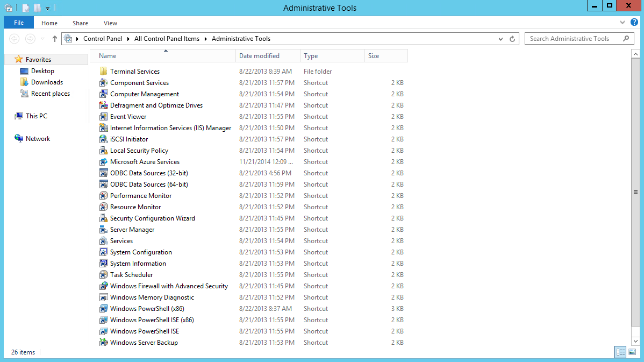This screenshot has width=644, height=362.
Task: Click the All Control Panel Items breadcrumb
Action: [167, 39]
